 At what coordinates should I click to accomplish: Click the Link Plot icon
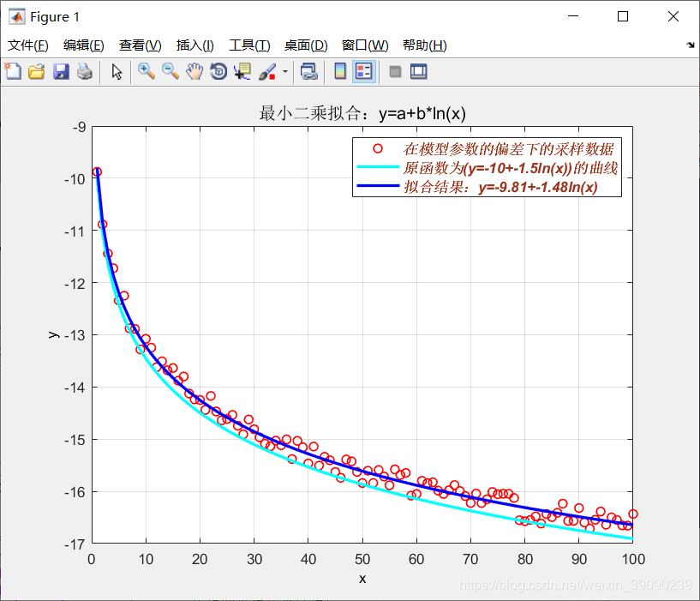point(309,71)
